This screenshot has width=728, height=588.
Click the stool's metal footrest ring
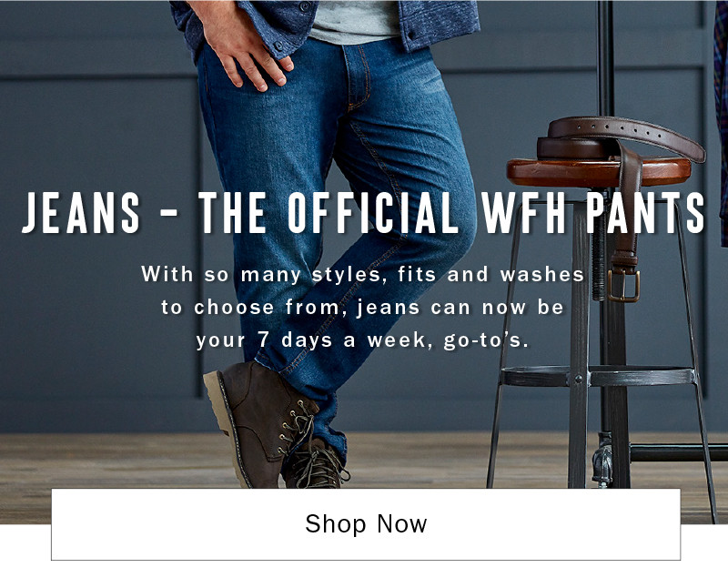(598, 376)
